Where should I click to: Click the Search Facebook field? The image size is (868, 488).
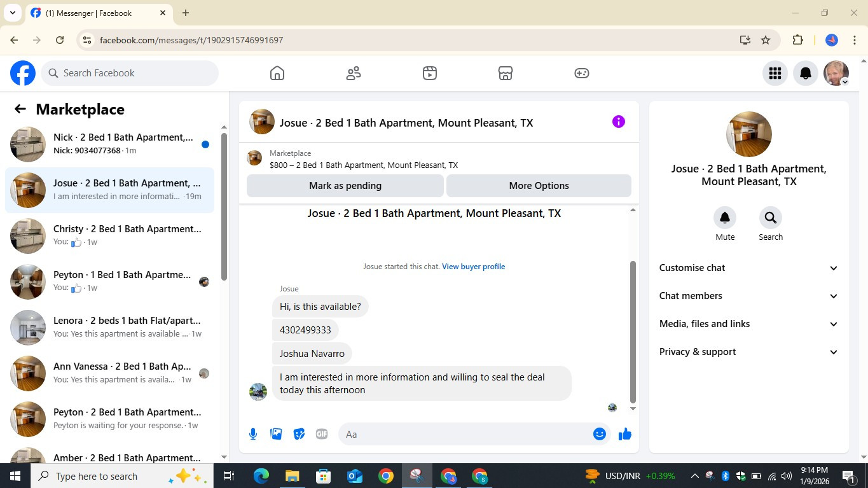(x=130, y=73)
